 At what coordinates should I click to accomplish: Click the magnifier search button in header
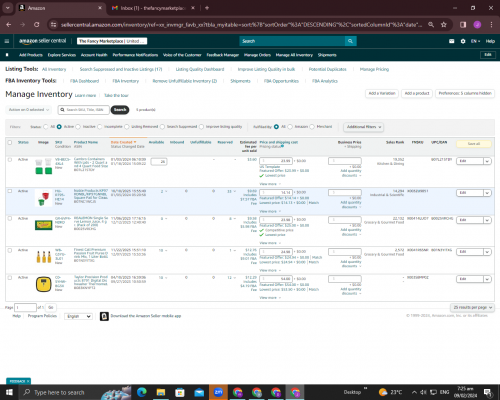[350, 41]
